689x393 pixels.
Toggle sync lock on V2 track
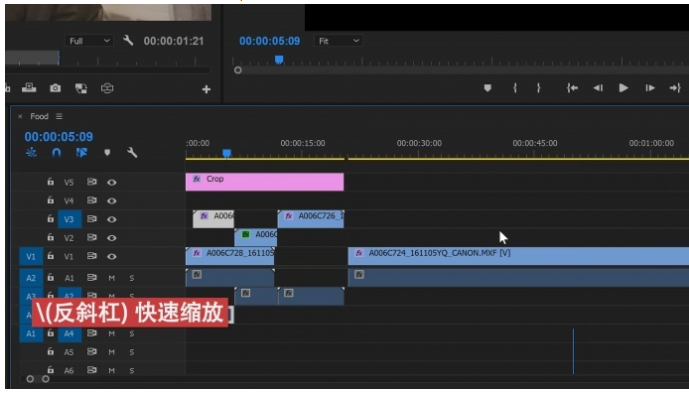tap(91, 237)
